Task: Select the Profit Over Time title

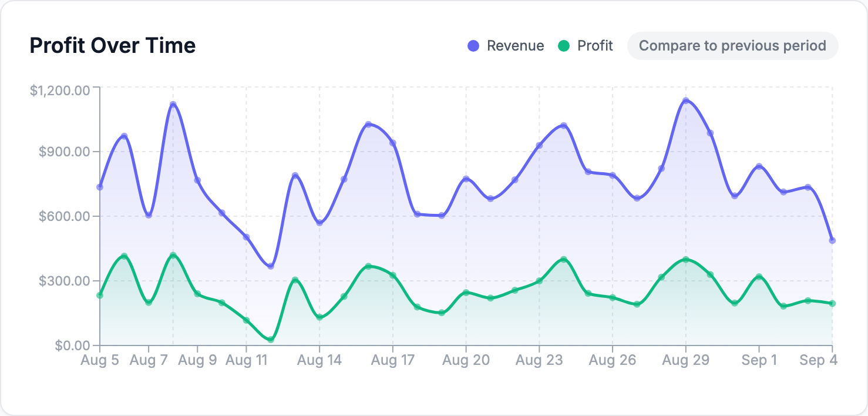Action: tap(113, 45)
